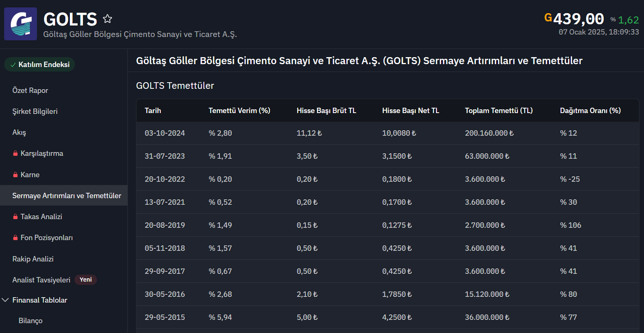This screenshot has width=644, height=333.
Task: Select the 13-07-2021 date cell
Action: coord(165,202)
